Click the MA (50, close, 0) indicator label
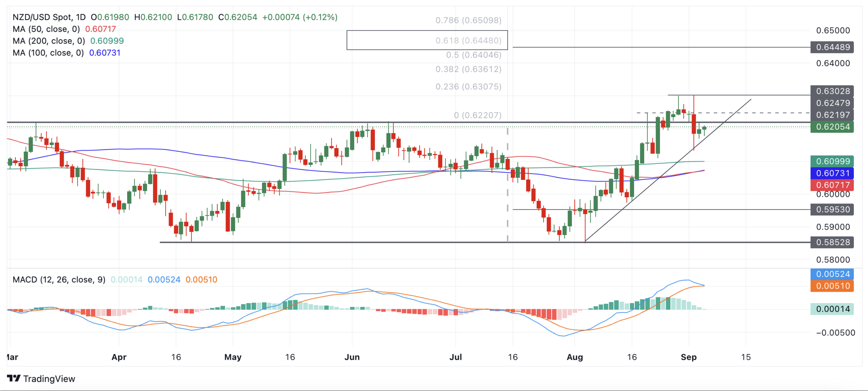This screenshot has height=391, width=868. pos(46,29)
